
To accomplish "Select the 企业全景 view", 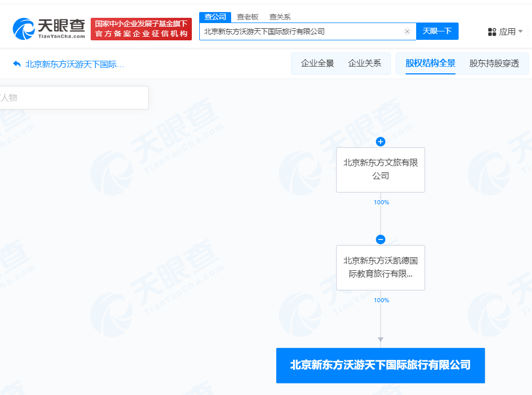I will (x=317, y=63).
